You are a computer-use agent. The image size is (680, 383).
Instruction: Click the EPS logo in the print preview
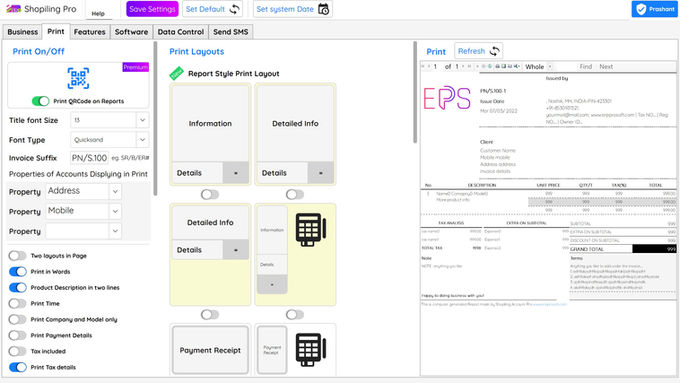(447, 98)
